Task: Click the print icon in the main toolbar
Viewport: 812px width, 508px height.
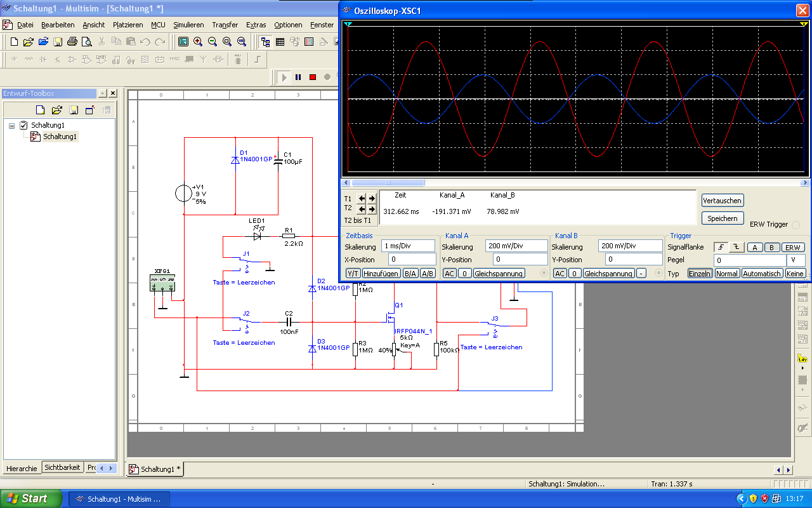Action: 72,42
